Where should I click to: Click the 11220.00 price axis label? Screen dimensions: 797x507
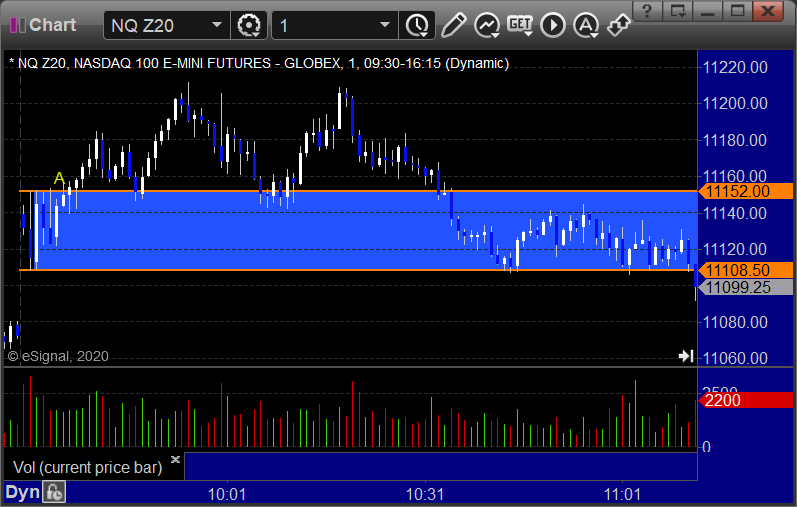point(735,67)
